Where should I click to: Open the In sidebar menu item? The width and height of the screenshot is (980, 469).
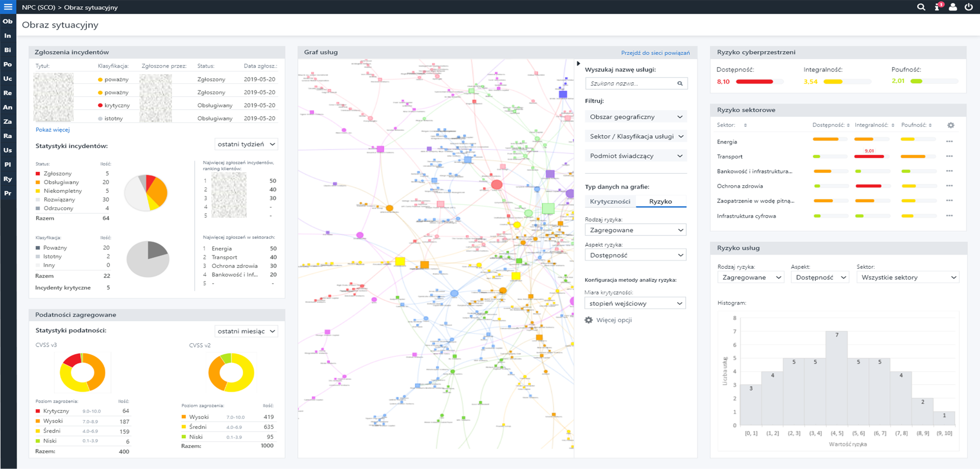(8, 36)
